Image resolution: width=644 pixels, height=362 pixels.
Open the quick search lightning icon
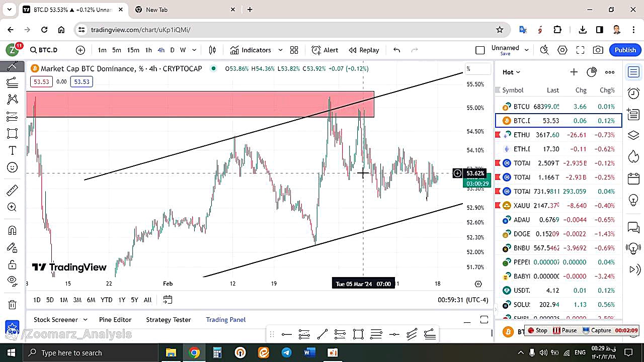(x=544, y=50)
